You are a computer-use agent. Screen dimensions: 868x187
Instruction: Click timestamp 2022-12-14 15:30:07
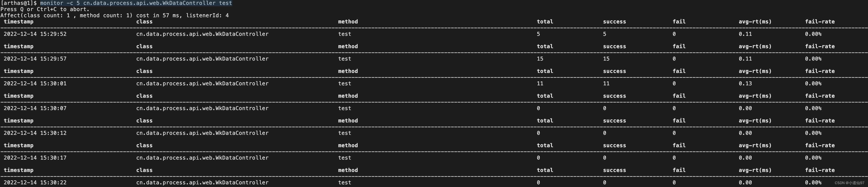[x=35, y=108]
